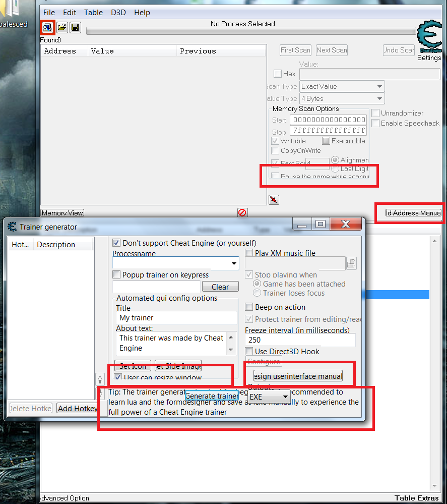This screenshot has width=447, height=504.
Task: Open the D3D menu
Action: tap(118, 13)
